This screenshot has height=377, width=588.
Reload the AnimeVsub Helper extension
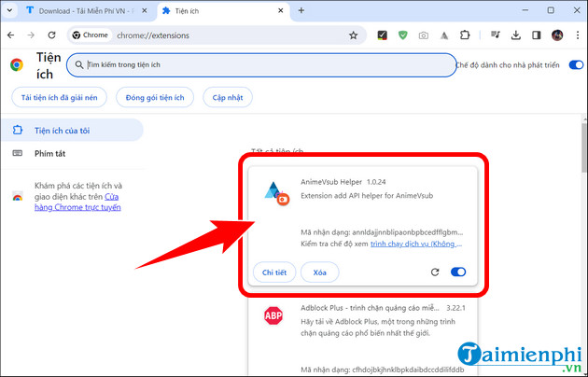pos(436,272)
